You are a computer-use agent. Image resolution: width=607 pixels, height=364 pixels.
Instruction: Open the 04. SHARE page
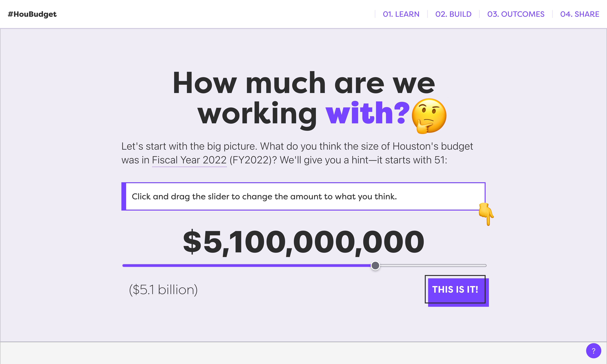tap(579, 14)
